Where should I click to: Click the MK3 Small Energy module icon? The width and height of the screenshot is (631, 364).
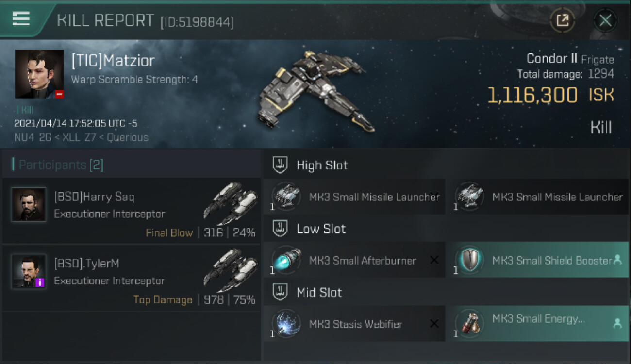(469, 324)
